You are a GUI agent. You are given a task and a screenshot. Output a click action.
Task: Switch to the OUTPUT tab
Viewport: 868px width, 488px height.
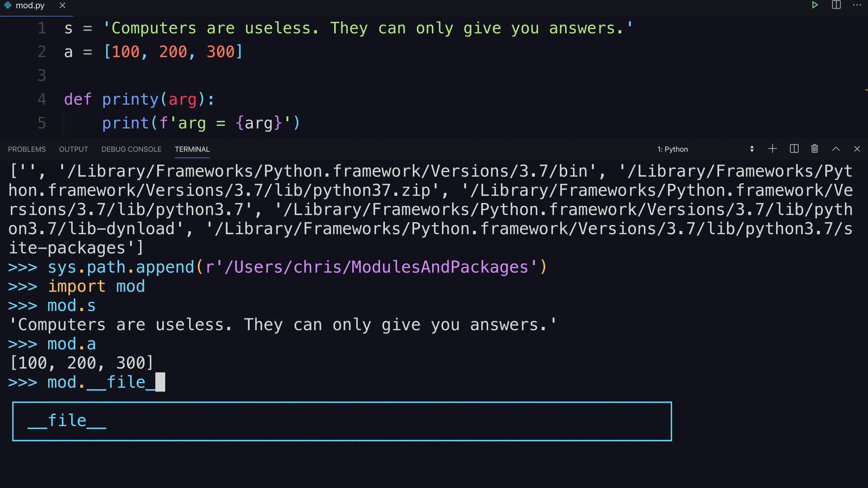73,149
